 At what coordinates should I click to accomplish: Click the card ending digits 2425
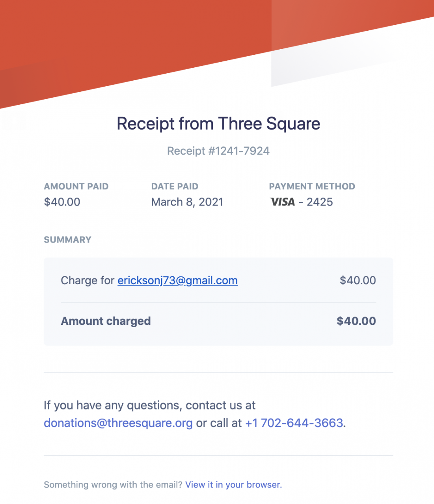click(320, 202)
